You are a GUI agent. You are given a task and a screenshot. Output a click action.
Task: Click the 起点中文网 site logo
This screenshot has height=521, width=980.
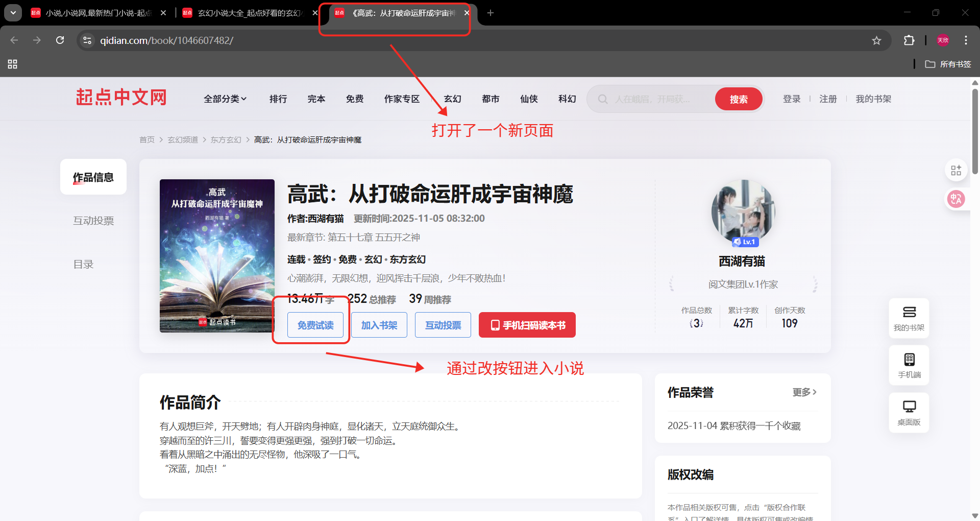pos(121,97)
